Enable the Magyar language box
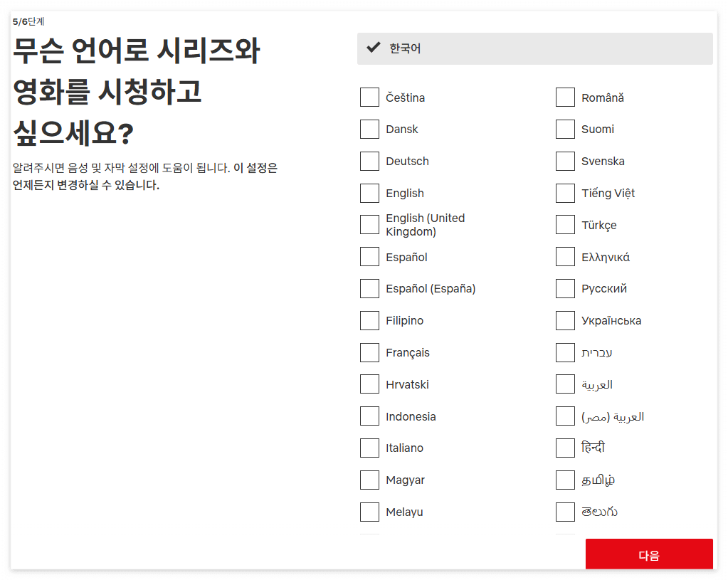The image size is (728, 580). coord(369,480)
